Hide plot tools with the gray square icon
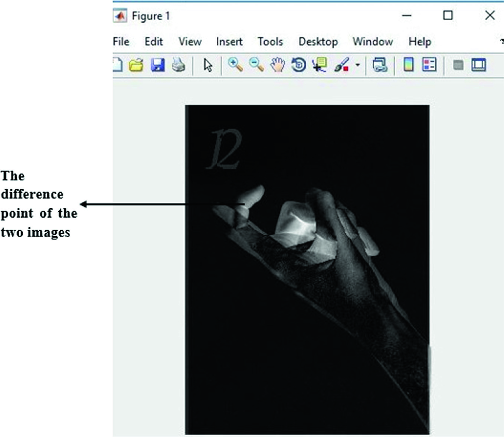504x437 pixels. pyautogui.click(x=458, y=66)
